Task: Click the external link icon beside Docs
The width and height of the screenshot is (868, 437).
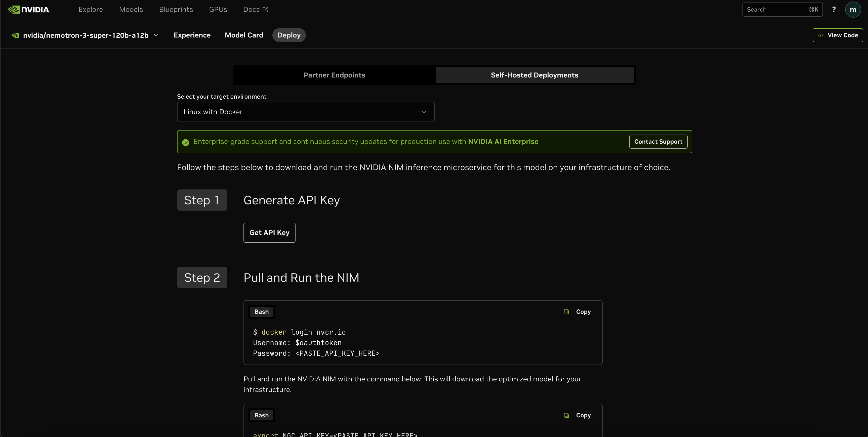Action: click(266, 9)
